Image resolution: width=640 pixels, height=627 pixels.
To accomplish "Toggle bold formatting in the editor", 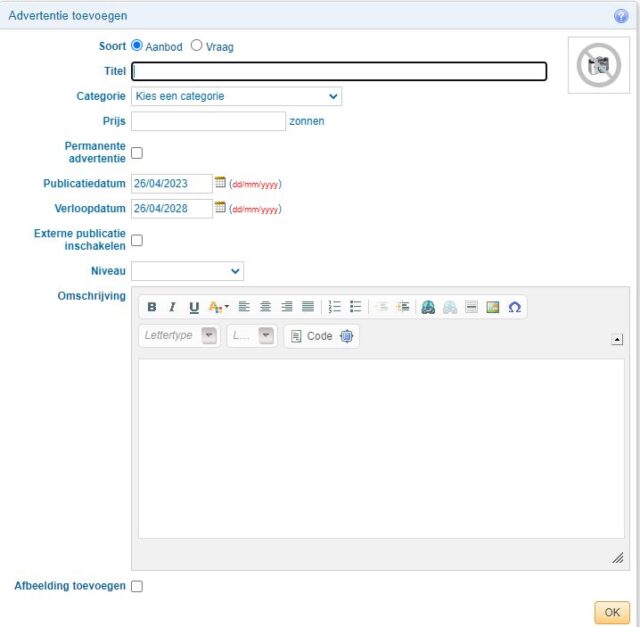I will pyautogui.click(x=152, y=308).
